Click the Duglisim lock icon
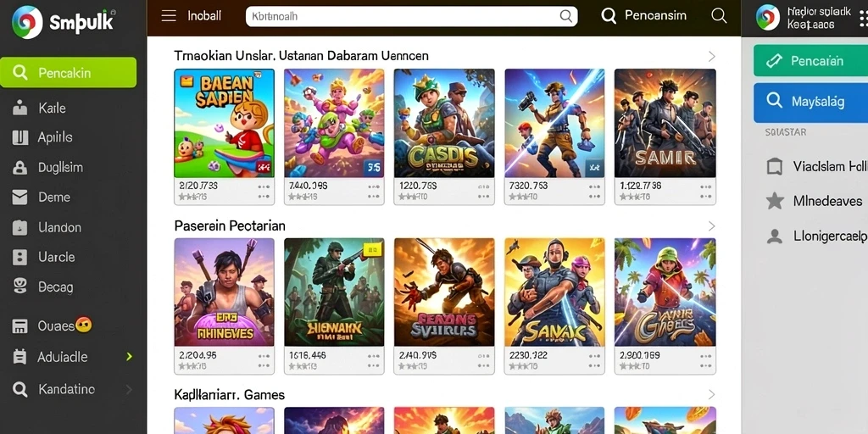 click(20, 167)
